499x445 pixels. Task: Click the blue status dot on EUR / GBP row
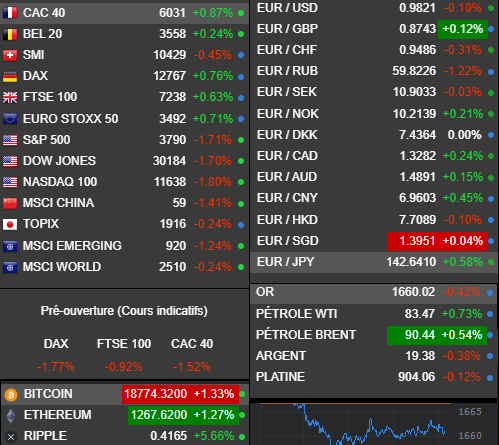pyautogui.click(x=491, y=29)
